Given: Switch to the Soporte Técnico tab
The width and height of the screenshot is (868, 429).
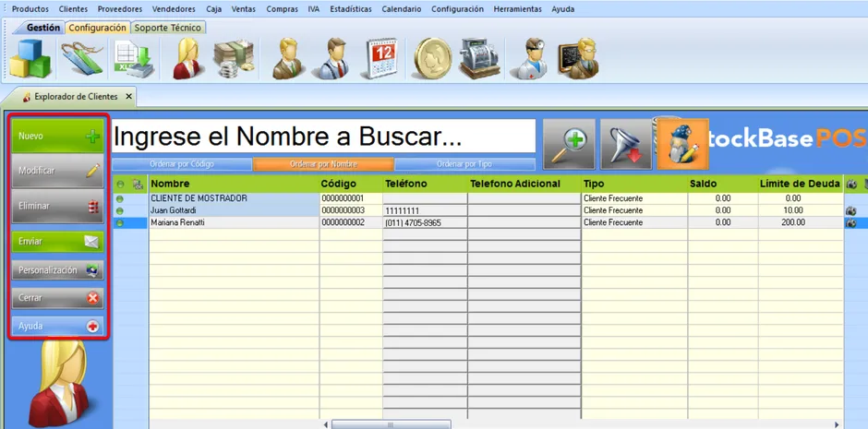Looking at the screenshot, I should point(168,27).
